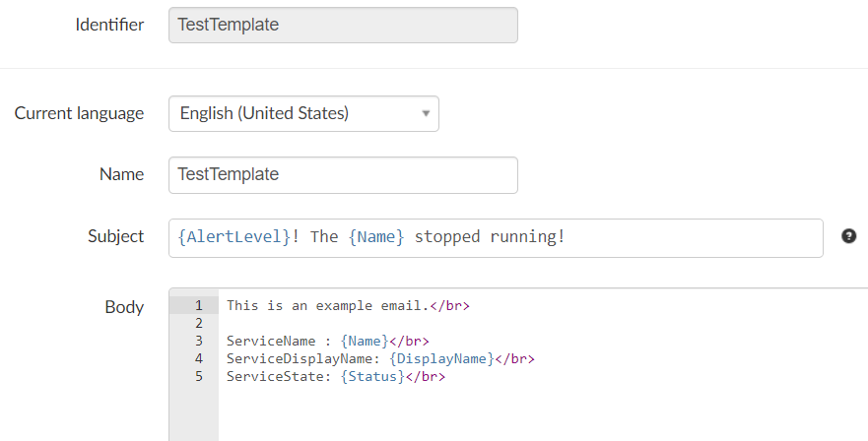
Task: Click inside the Subject text field
Action: click(690, 237)
